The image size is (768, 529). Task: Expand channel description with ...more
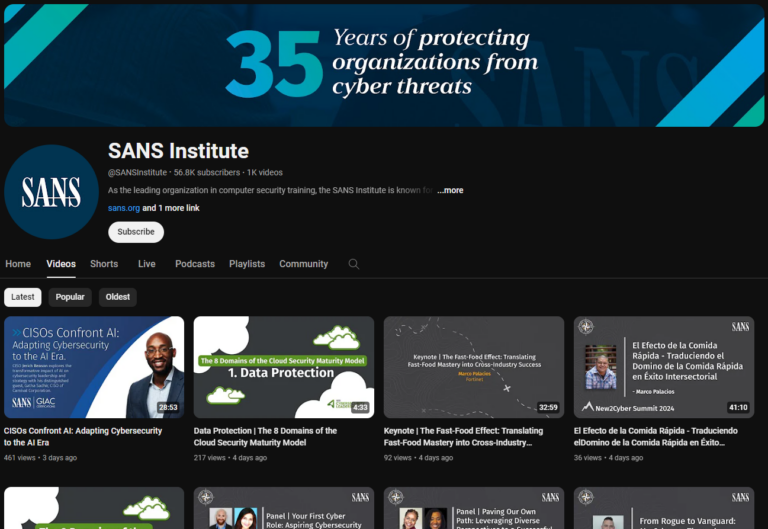click(x=450, y=190)
